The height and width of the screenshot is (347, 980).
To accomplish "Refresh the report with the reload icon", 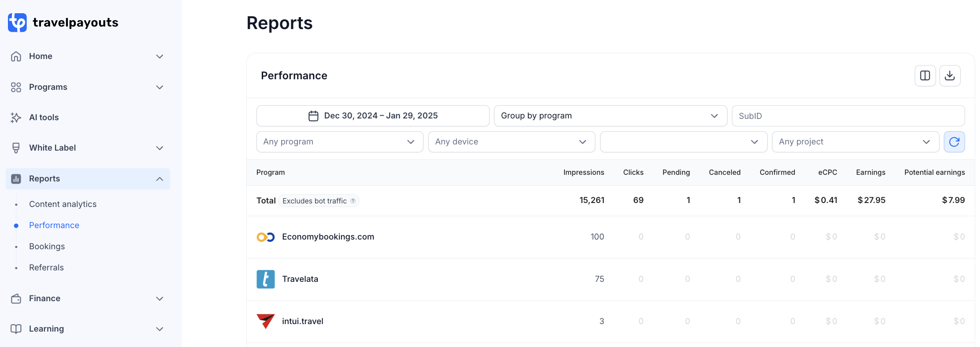I will pyautogui.click(x=954, y=142).
